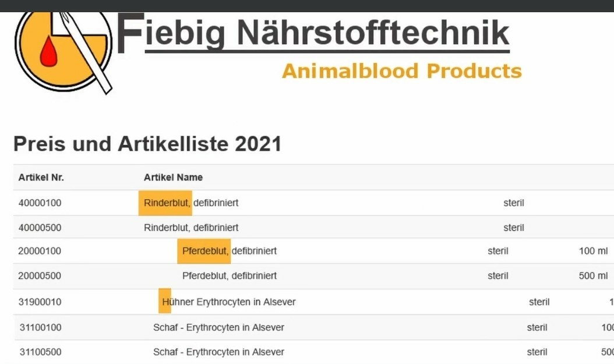Click the 500 ml quantity cell

pos(593,276)
